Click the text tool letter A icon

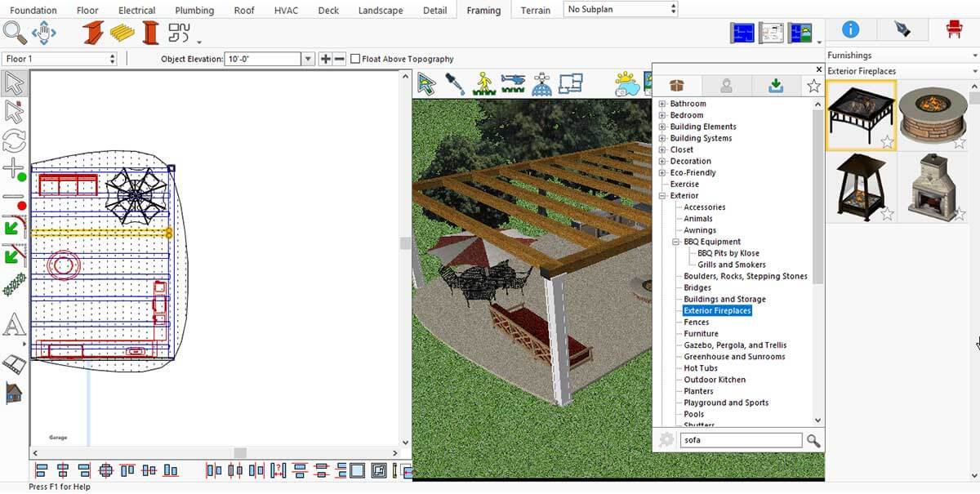coord(14,325)
